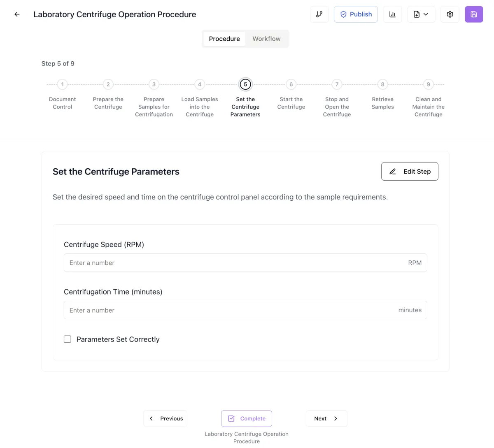Open the version branch icon

319,14
